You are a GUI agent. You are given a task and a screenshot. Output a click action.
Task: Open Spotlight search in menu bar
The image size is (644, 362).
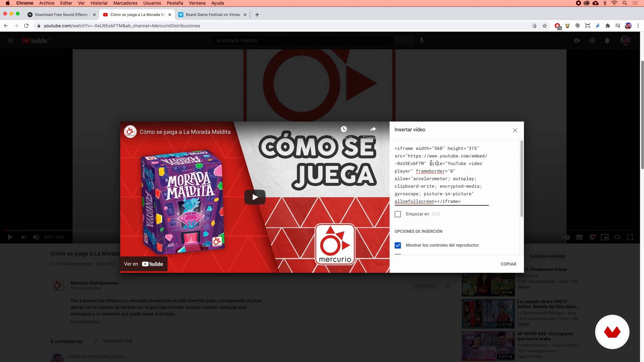625,3
